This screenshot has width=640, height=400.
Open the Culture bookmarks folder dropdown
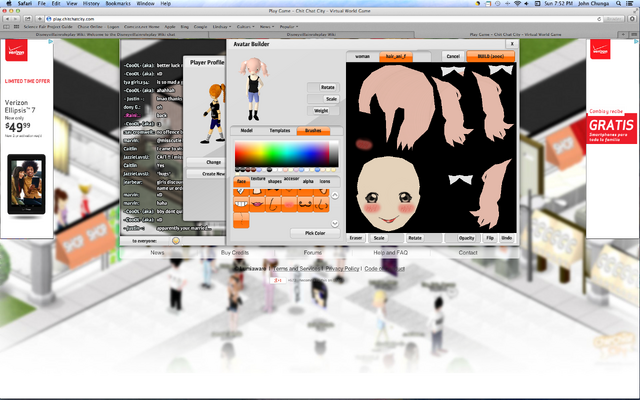click(245, 27)
